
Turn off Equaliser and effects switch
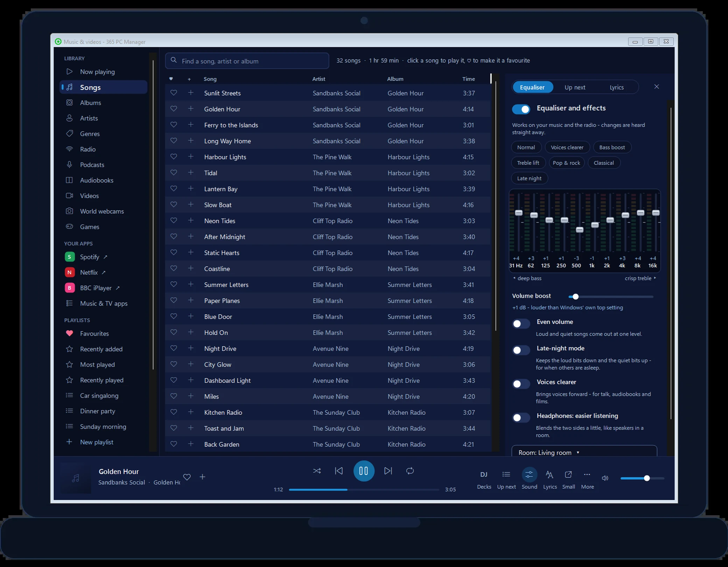pyautogui.click(x=521, y=109)
